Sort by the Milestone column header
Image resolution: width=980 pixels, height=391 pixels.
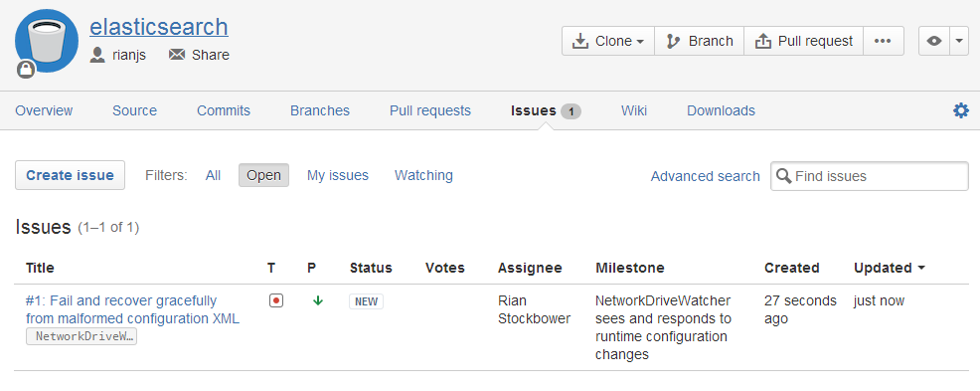[630, 268]
